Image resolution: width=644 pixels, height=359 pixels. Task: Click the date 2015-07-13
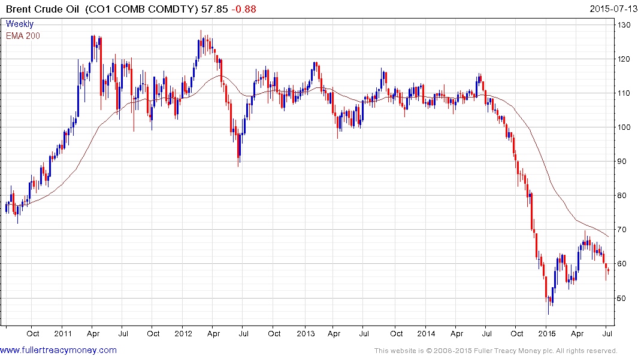[x=613, y=9]
